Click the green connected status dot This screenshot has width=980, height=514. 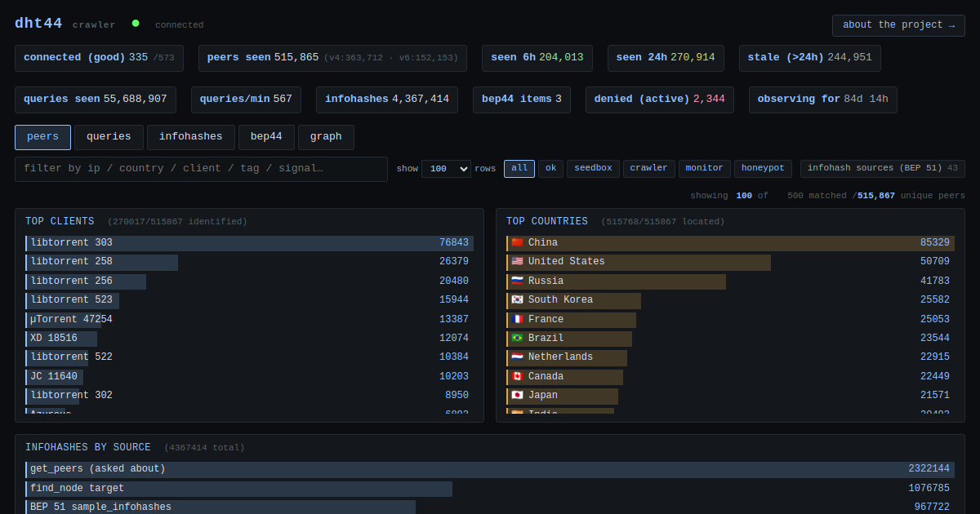click(136, 24)
